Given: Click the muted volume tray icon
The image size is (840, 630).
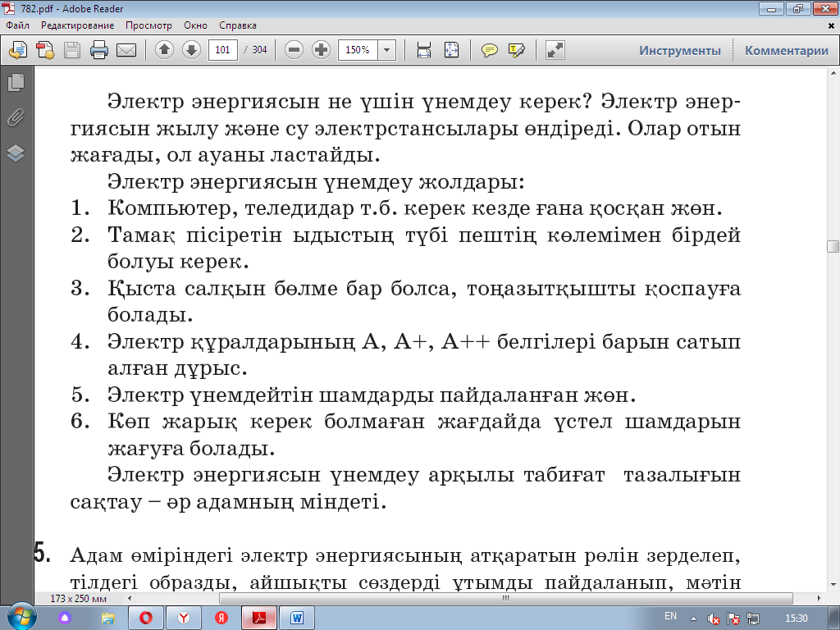Looking at the screenshot, I should coord(713,619).
